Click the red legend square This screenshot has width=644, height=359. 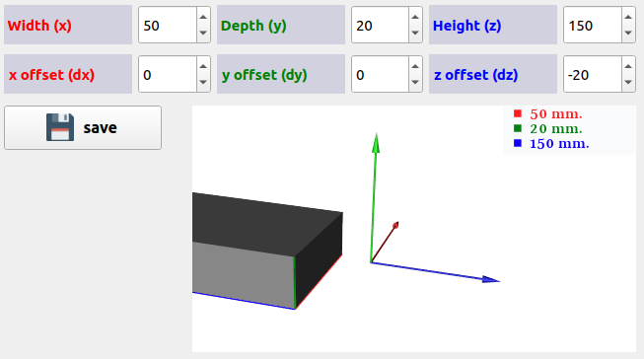coord(518,113)
